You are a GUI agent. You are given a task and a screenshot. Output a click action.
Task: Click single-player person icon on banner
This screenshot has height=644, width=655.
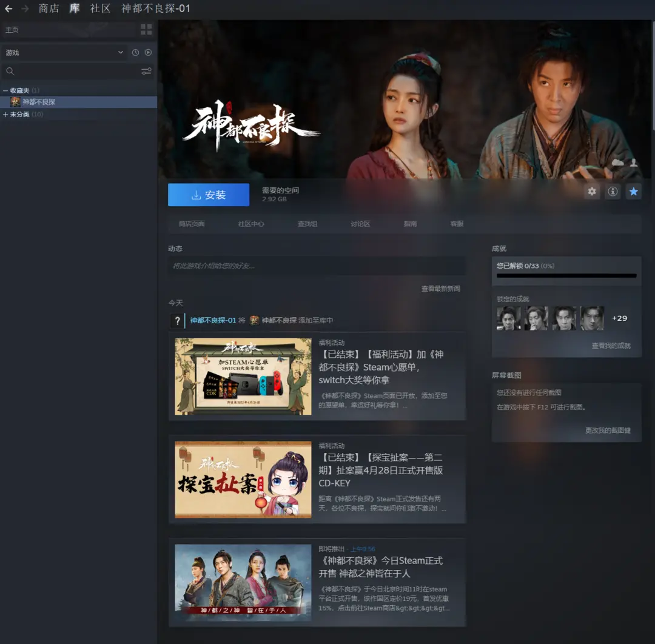(x=634, y=162)
